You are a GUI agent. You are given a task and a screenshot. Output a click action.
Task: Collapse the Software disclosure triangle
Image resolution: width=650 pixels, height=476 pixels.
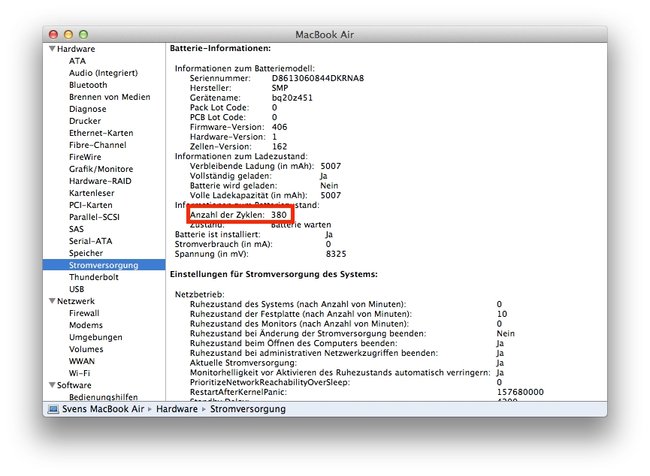point(52,385)
